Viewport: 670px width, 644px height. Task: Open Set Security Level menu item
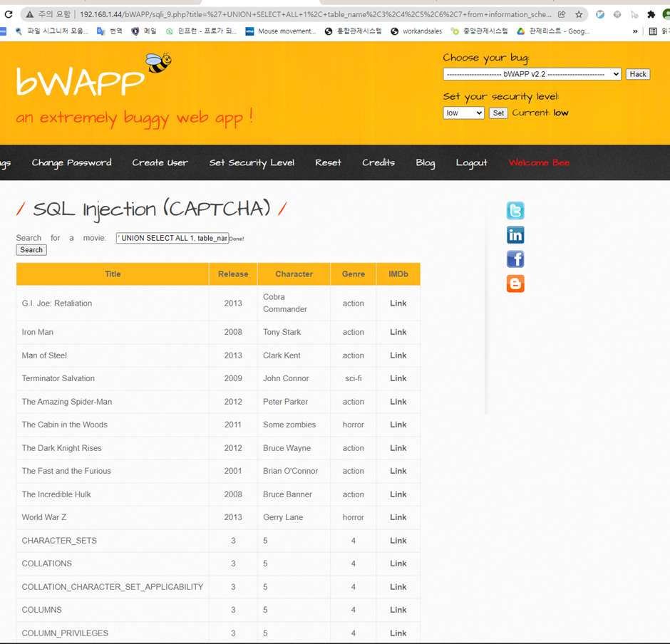coord(252,162)
